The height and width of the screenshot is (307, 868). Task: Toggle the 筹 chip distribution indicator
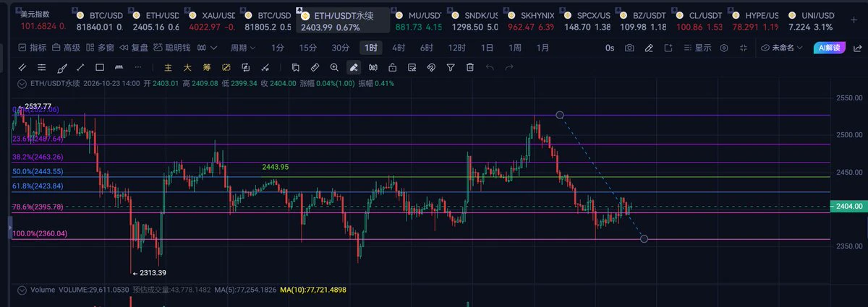click(x=207, y=67)
